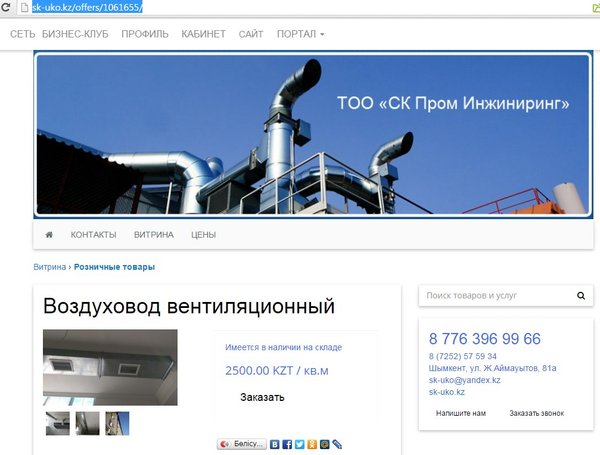Share via the Mail.ru icon
This screenshot has height=455, width=600.
point(324,443)
